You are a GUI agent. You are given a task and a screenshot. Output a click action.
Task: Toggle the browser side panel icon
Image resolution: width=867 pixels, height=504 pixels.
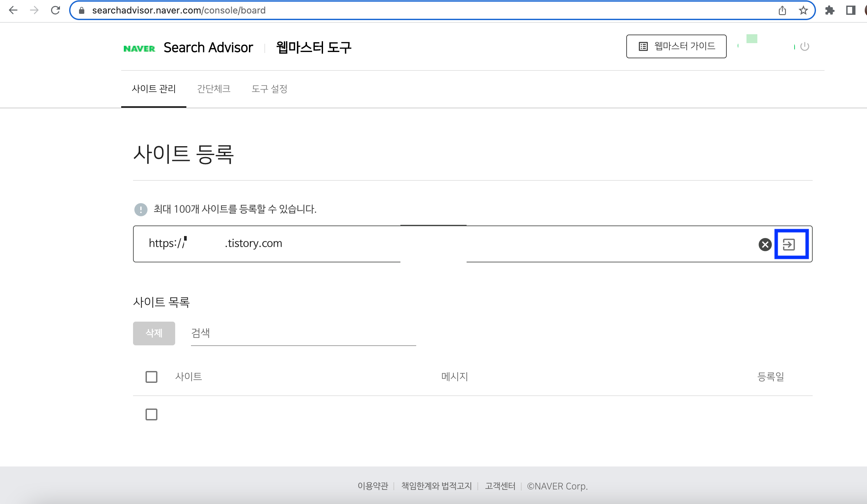pos(851,11)
